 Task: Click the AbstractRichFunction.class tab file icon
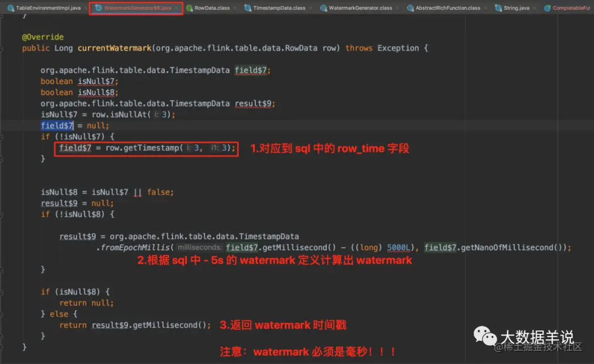click(x=410, y=8)
